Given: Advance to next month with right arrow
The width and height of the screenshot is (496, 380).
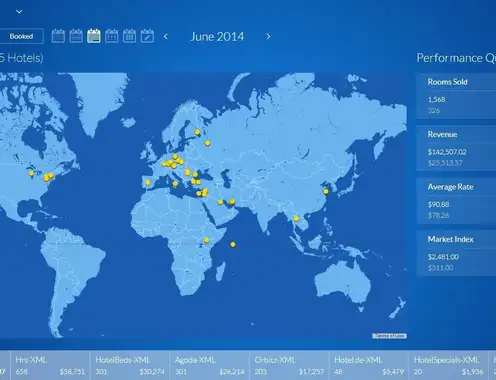Looking at the screenshot, I should [x=268, y=36].
